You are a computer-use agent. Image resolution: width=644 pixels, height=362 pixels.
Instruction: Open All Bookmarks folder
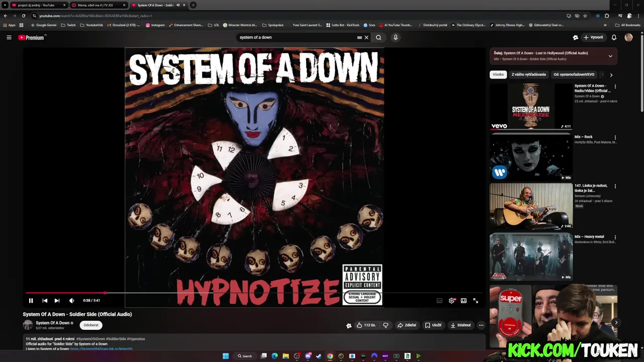tap(627, 25)
